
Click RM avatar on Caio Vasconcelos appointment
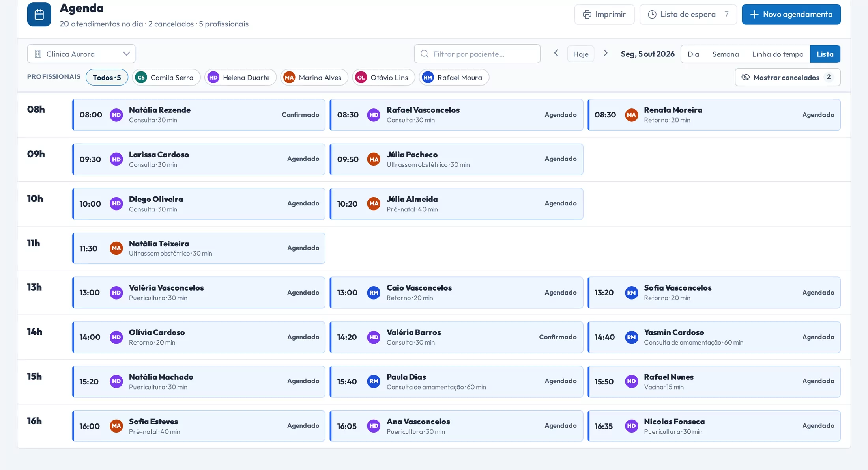coord(374,293)
